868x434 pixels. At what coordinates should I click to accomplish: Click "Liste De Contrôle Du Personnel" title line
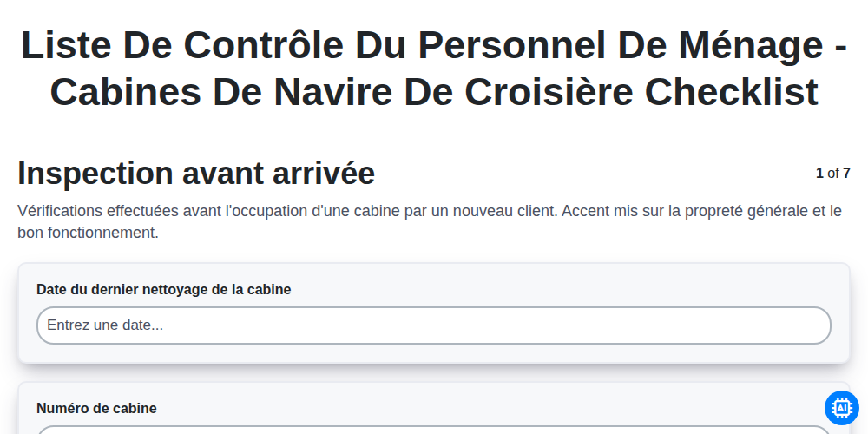313,45
